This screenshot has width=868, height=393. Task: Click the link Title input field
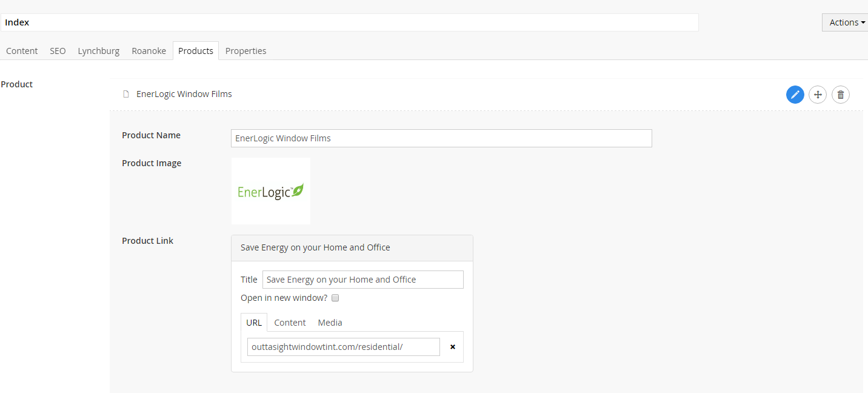363,280
